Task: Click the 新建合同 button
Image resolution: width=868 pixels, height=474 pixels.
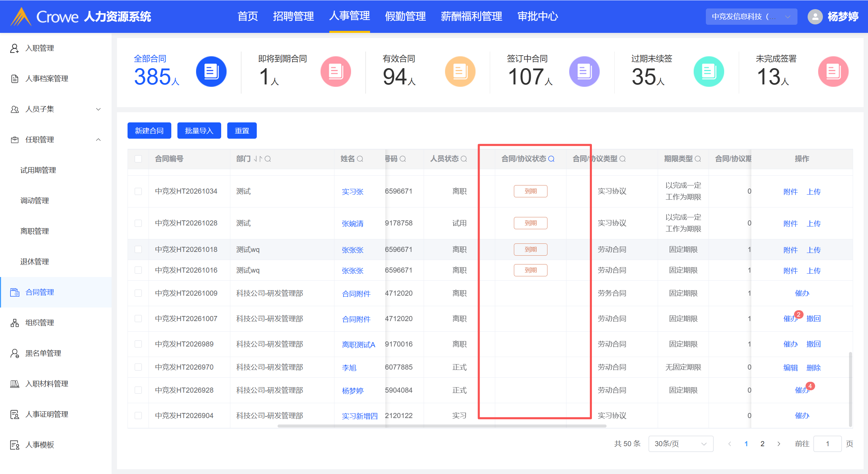Action: (149, 131)
